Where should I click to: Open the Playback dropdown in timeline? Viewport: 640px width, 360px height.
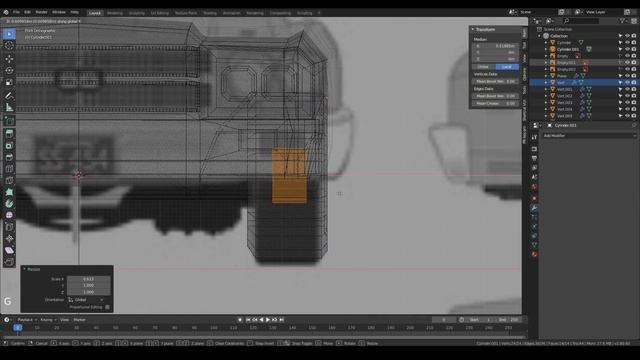pos(27,320)
